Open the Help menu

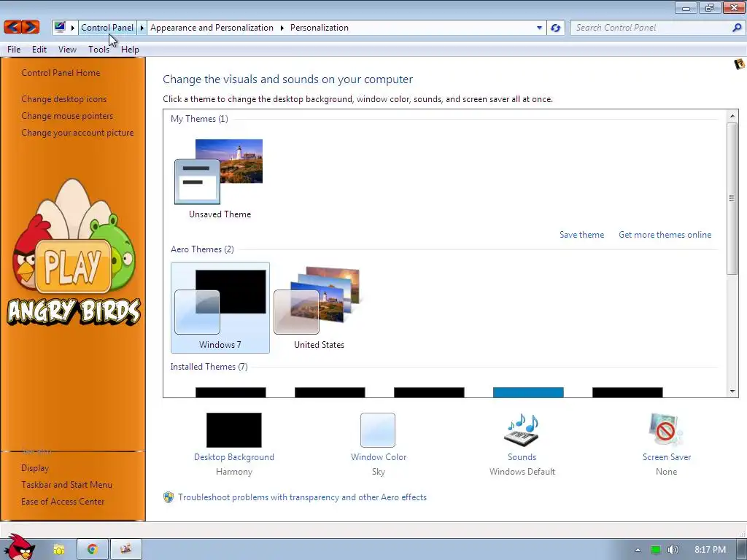coord(130,49)
